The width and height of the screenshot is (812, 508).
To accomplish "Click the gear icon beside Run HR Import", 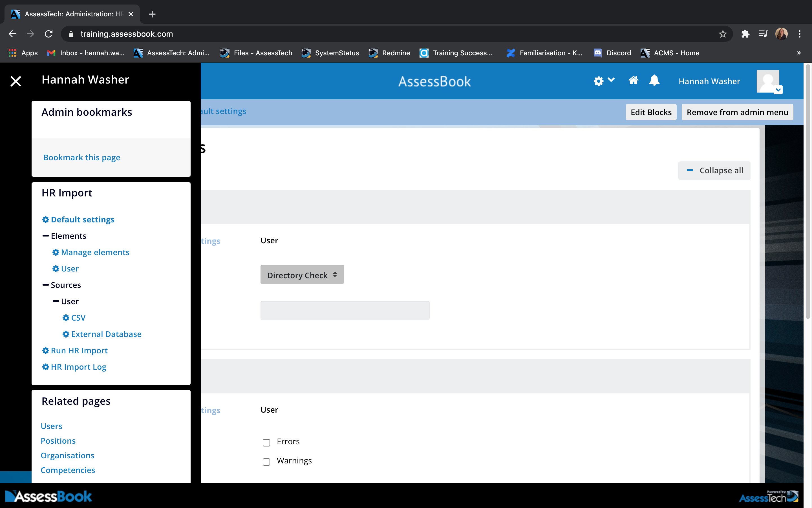I will click(46, 351).
